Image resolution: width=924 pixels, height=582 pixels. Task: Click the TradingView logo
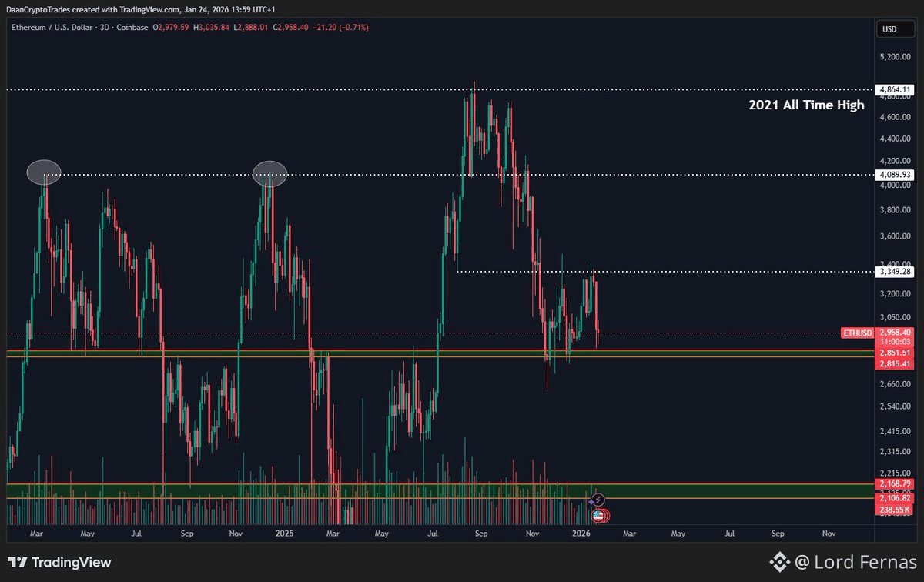coord(60,563)
